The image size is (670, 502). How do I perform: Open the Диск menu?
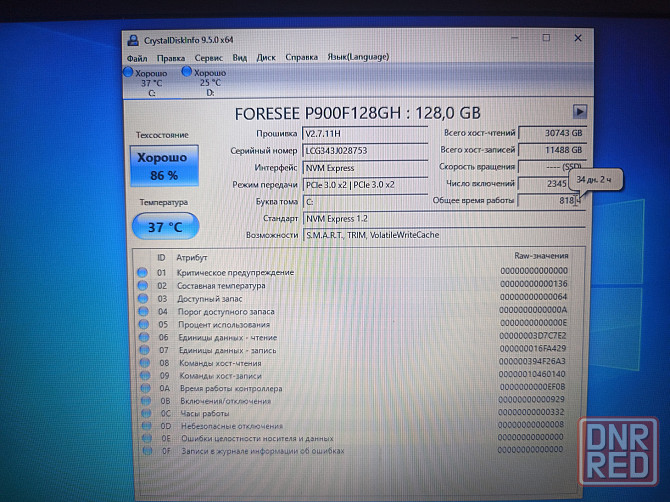point(266,57)
